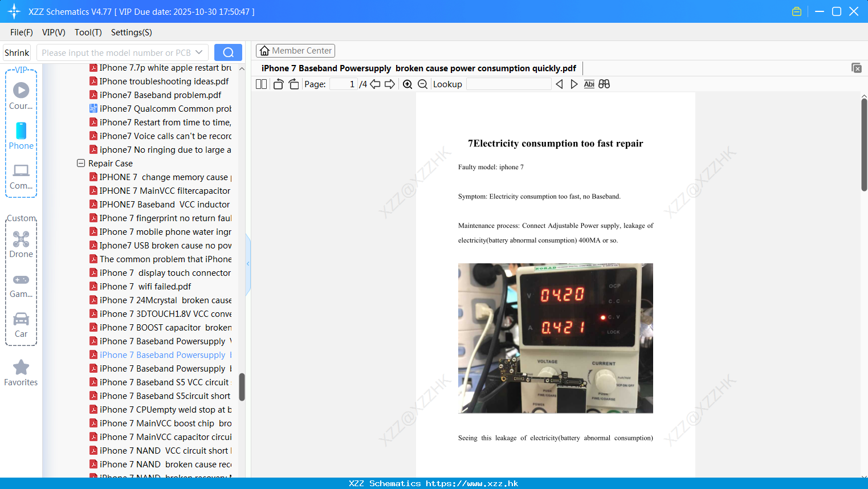Find previous lookup match triangle

tap(559, 84)
